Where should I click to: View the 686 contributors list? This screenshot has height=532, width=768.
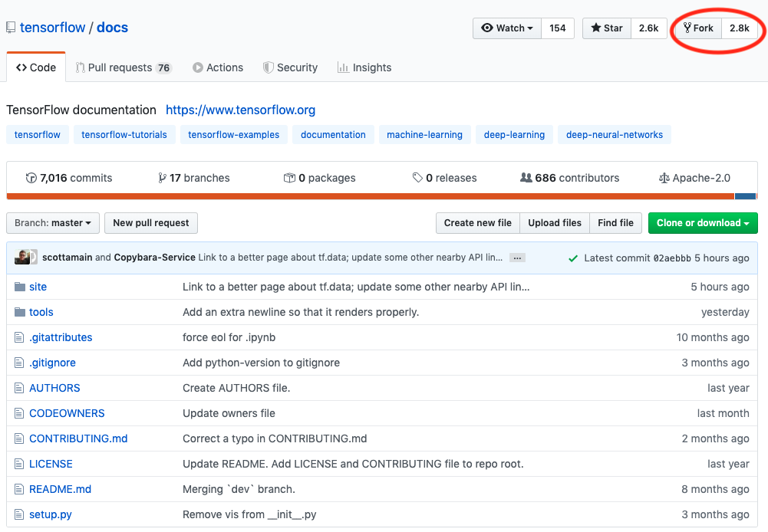coord(569,178)
